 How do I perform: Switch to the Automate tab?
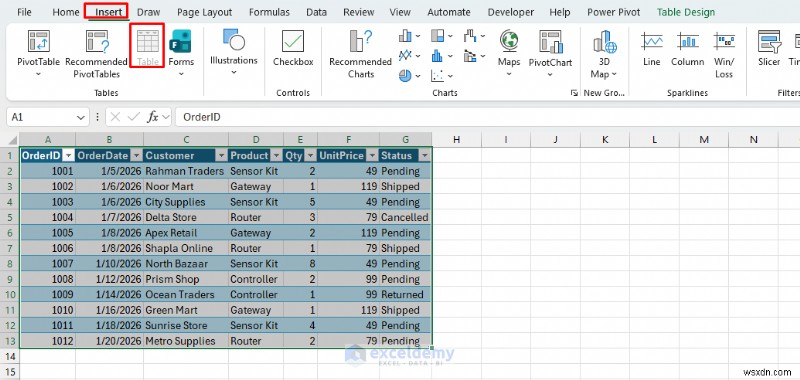click(x=449, y=12)
